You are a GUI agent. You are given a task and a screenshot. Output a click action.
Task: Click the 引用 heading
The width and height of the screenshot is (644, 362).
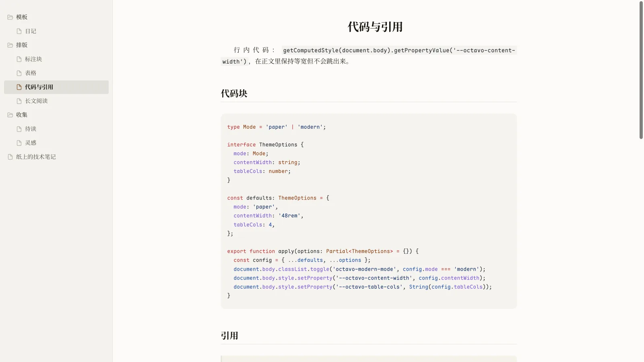click(229, 335)
